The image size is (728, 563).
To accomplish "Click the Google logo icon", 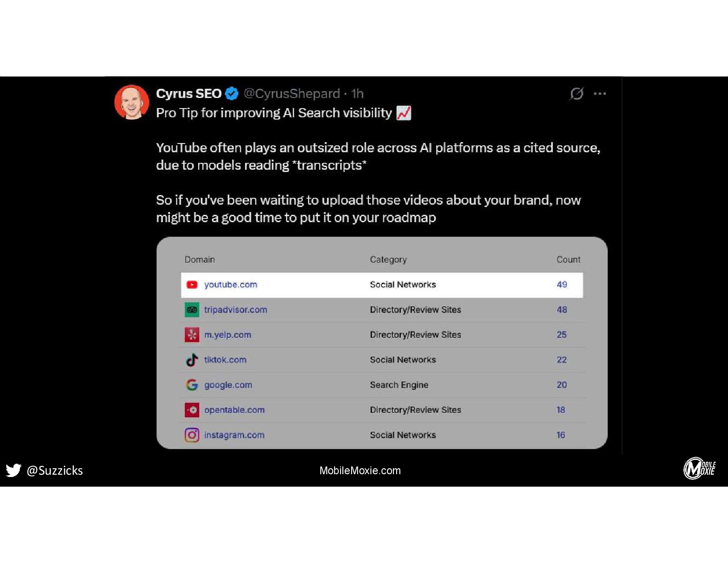I will 192,385.
